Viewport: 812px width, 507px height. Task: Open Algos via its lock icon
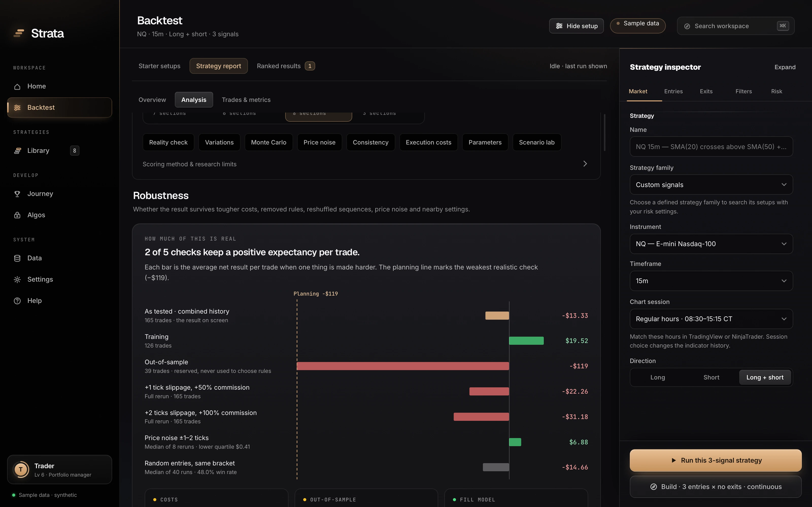(x=18, y=215)
